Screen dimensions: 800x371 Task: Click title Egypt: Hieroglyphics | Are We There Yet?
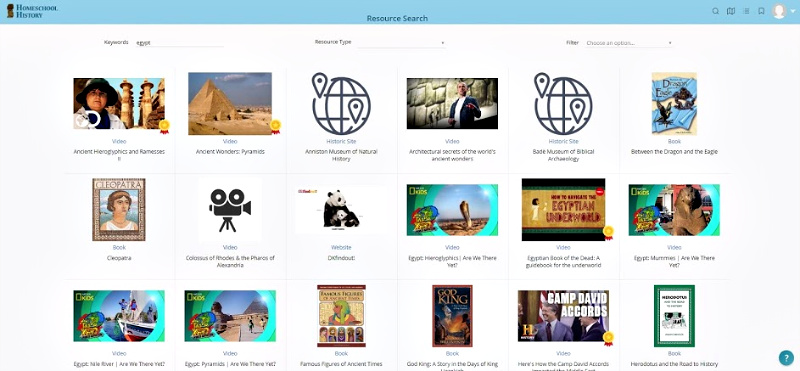[x=452, y=261]
